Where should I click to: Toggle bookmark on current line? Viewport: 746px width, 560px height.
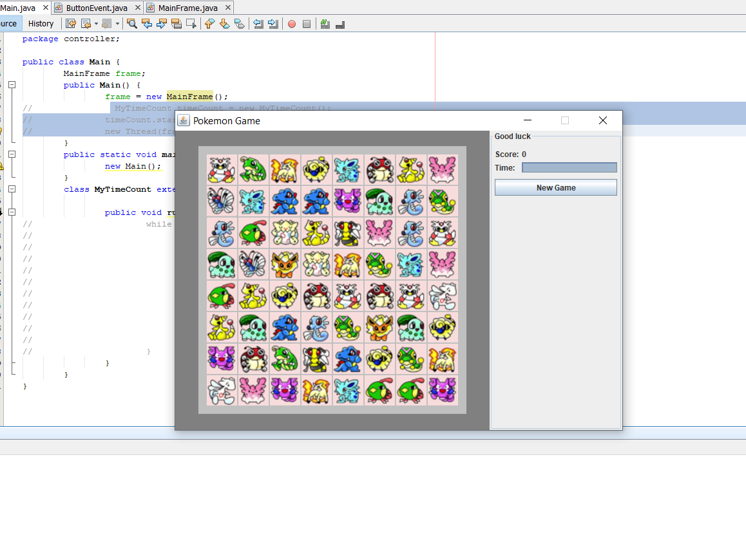click(239, 24)
